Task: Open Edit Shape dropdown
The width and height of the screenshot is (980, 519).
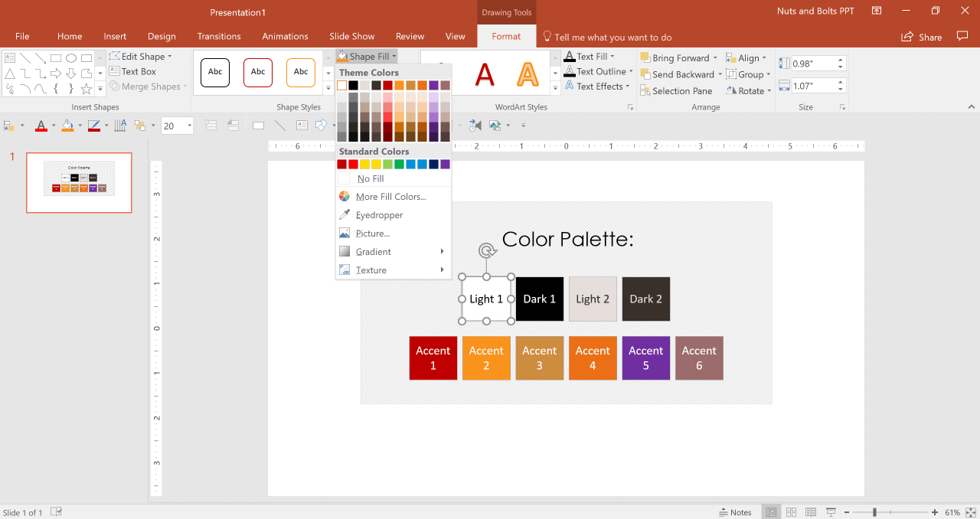Action: coord(141,56)
